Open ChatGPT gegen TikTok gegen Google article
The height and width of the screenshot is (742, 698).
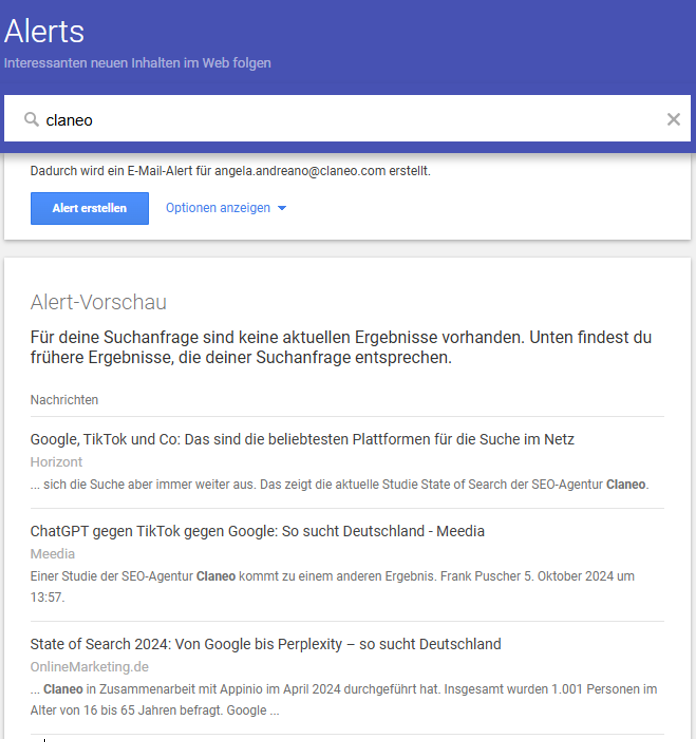pyautogui.click(x=257, y=531)
